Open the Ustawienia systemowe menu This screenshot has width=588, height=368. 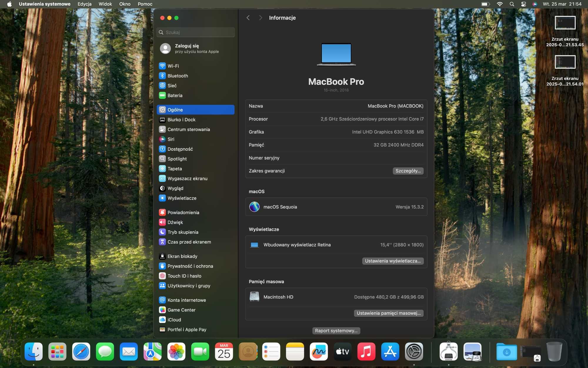[45, 4]
